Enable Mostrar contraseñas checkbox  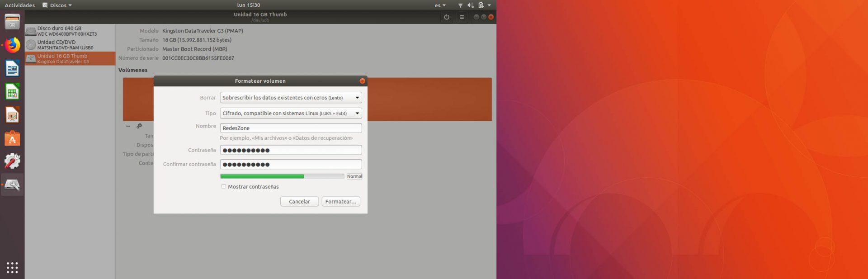click(223, 186)
